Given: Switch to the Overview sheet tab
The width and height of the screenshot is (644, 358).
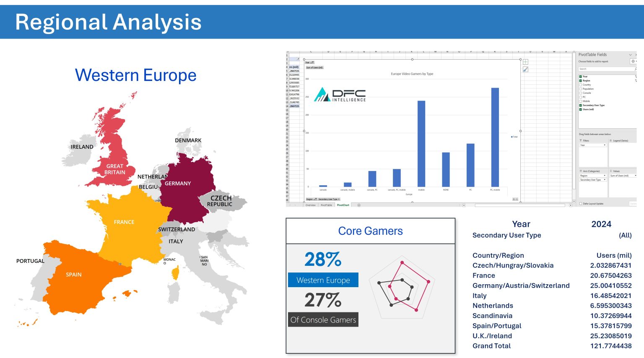Looking at the screenshot, I should click(310, 205).
